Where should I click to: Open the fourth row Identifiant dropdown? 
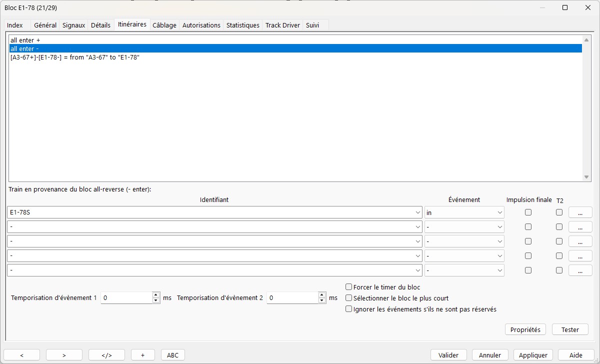click(418, 256)
